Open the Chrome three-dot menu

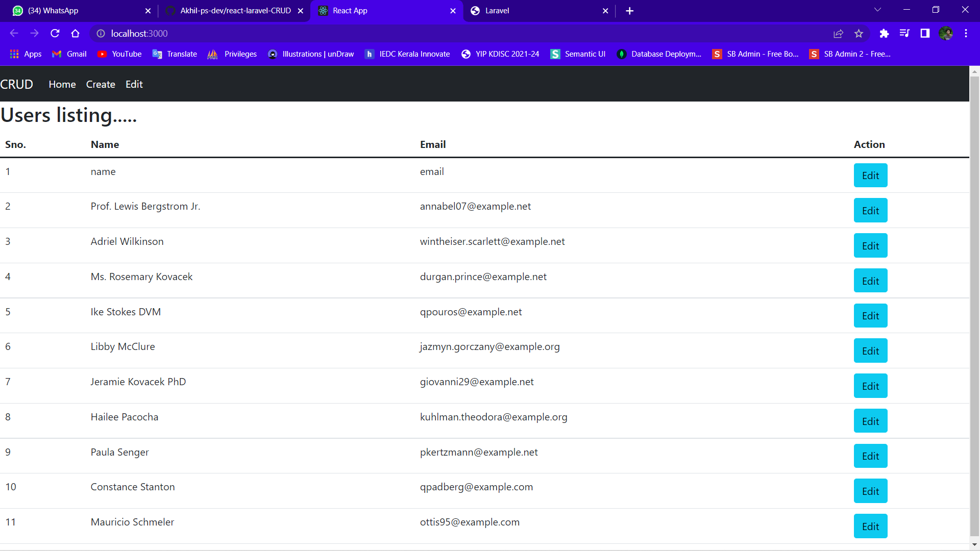[966, 33]
